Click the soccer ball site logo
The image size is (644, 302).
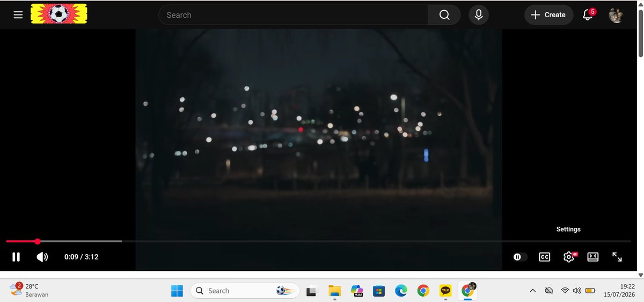pyautogui.click(x=59, y=14)
